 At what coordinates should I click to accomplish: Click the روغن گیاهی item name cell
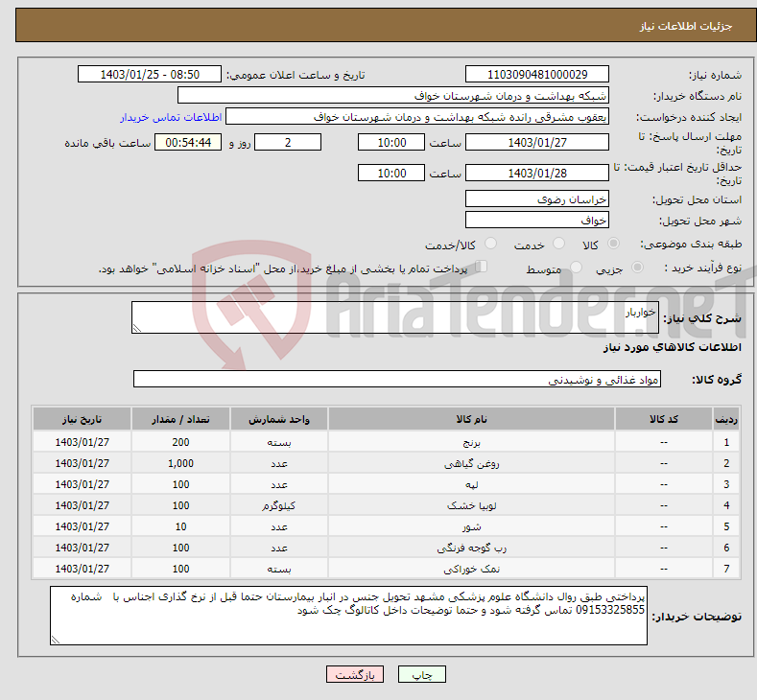(x=471, y=463)
